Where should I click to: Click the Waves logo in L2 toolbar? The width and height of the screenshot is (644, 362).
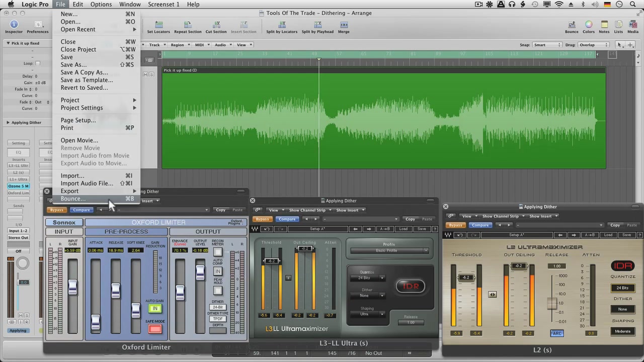pyautogui.click(x=448, y=235)
